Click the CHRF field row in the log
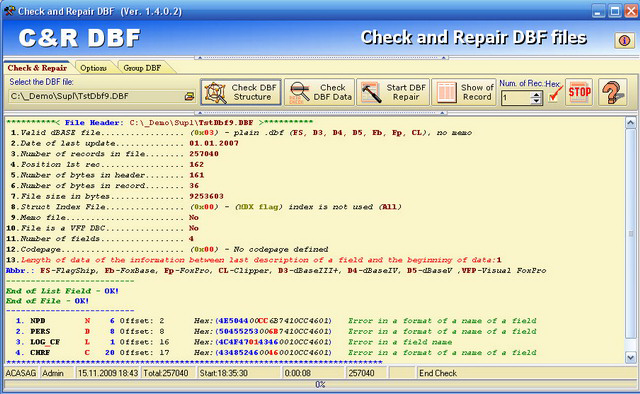This screenshot has width=640, height=394. point(276,353)
